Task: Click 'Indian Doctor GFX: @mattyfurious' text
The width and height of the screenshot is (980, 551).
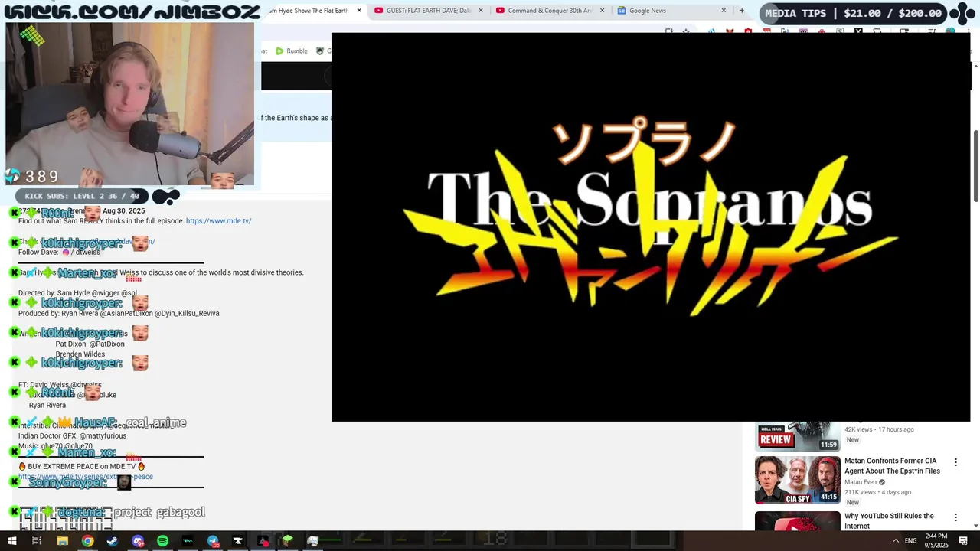Action: pyautogui.click(x=72, y=436)
